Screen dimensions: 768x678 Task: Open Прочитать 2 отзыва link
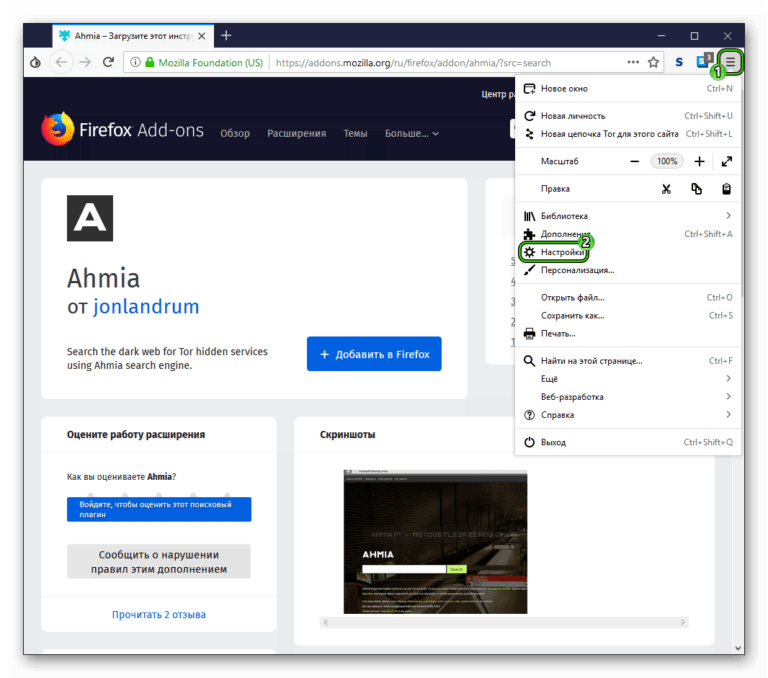coord(159,614)
